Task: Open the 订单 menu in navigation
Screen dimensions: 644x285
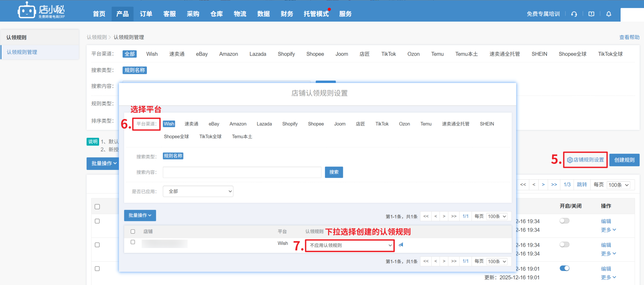Action: pos(146,14)
